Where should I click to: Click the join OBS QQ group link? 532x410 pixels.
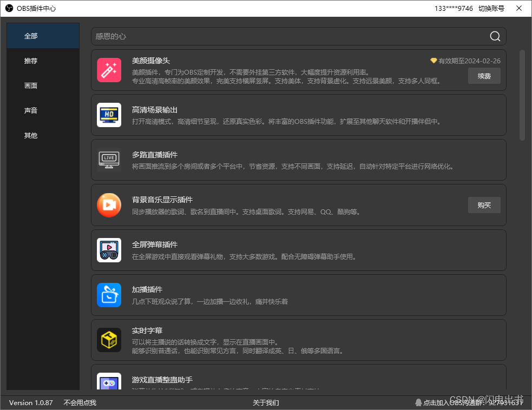tap(473, 402)
